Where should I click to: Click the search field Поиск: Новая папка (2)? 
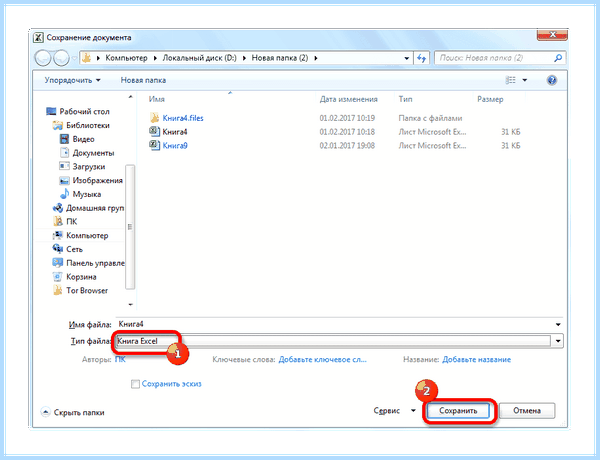tap(494, 58)
